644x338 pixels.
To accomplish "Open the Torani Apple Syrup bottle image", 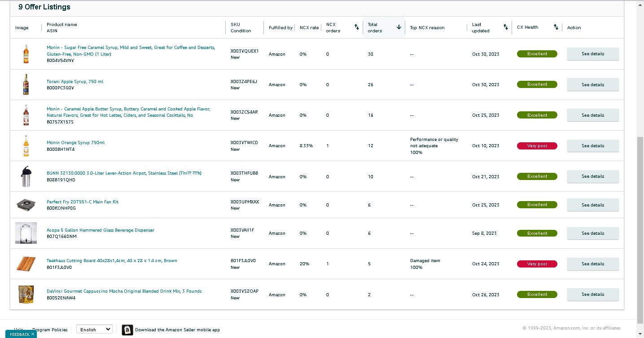I will pyautogui.click(x=26, y=84).
